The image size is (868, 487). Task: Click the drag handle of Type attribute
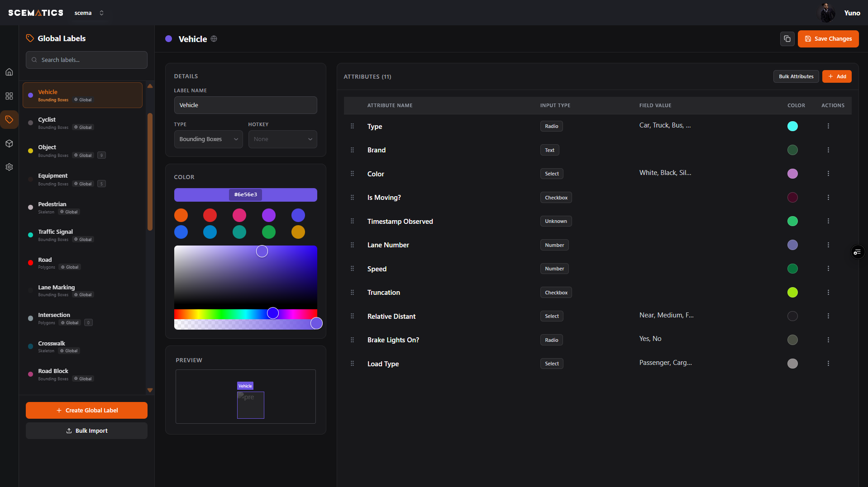[352, 126]
